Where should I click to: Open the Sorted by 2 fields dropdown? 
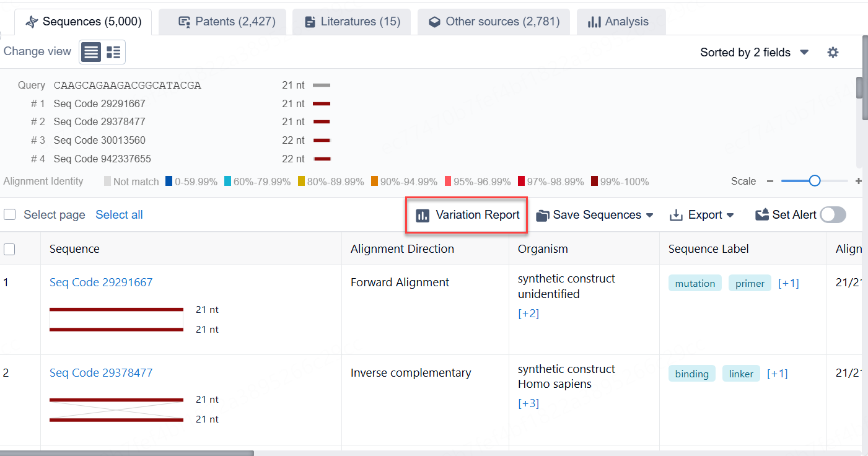point(754,53)
